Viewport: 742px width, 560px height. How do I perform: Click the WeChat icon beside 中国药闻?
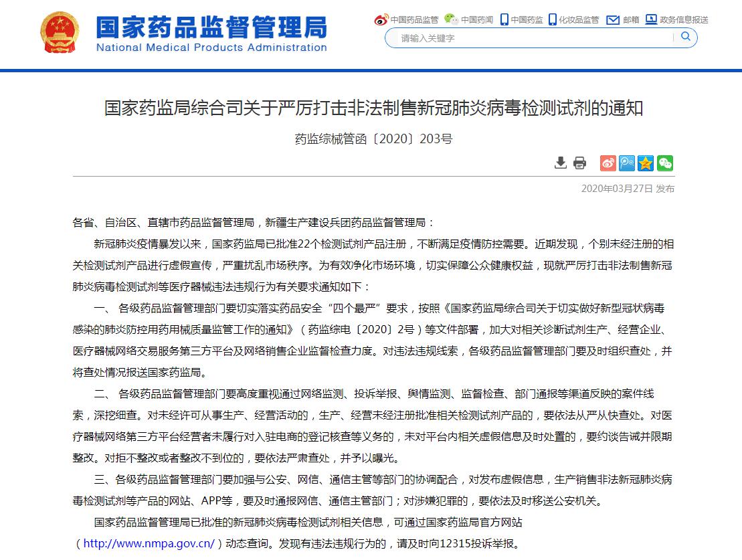[x=451, y=19]
